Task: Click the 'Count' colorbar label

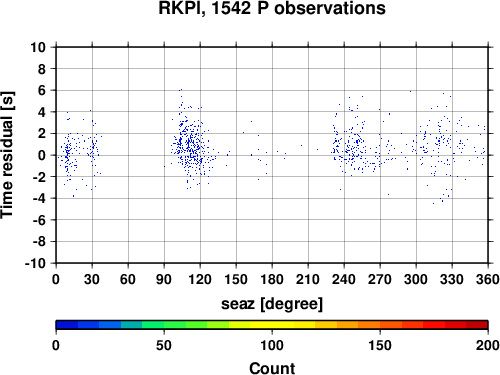Action: (272, 368)
